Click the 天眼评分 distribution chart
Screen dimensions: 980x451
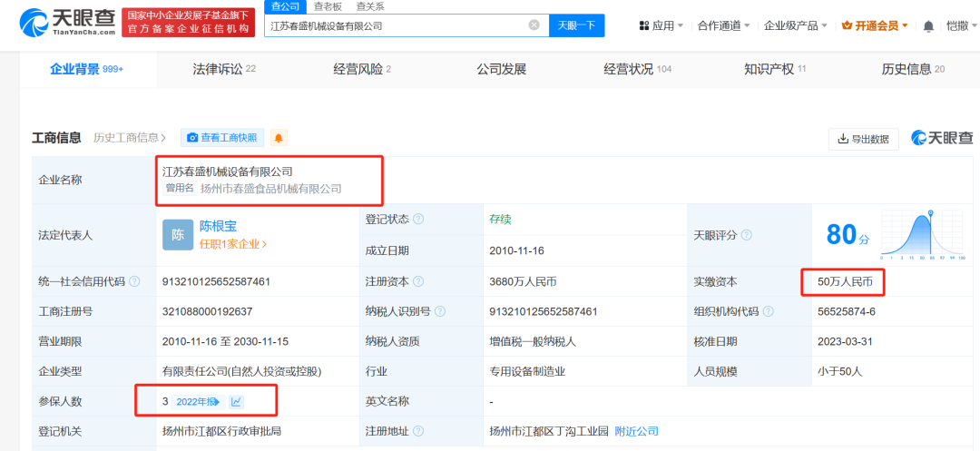point(923,235)
